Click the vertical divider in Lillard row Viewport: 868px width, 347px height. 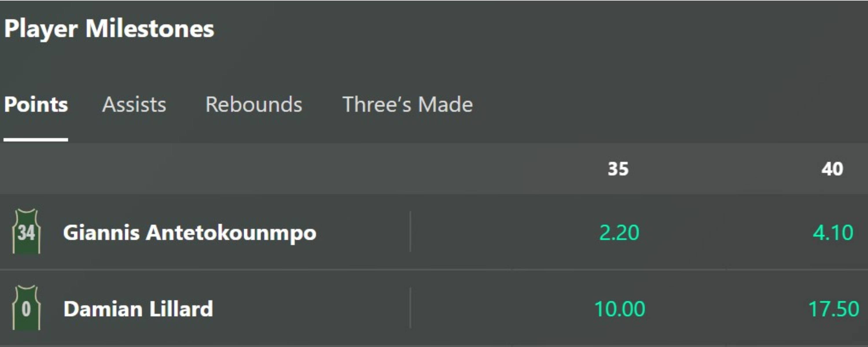410,308
